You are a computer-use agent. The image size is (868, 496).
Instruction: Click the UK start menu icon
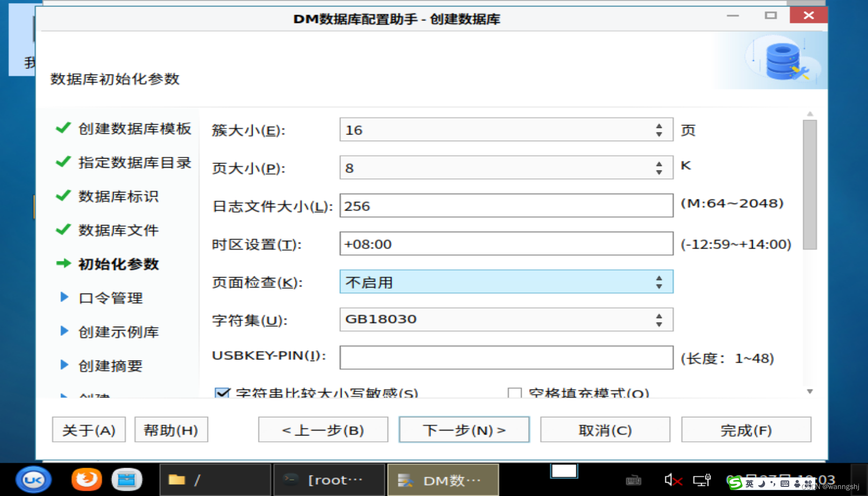[x=33, y=479]
